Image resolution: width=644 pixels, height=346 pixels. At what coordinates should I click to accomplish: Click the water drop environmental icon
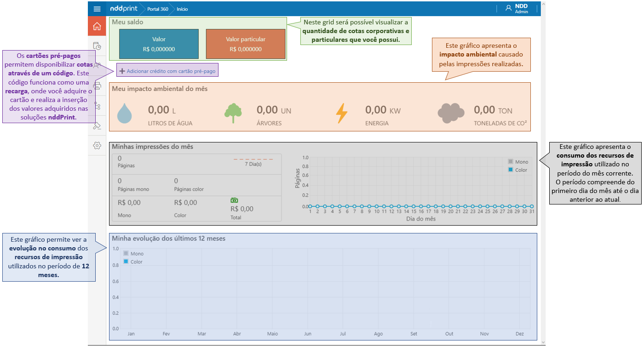[x=124, y=113]
